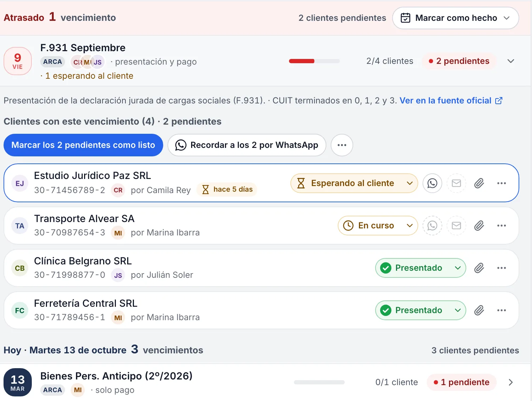Send email to Estudio Jurídico Paz SRL
532x401 pixels.
point(456,183)
